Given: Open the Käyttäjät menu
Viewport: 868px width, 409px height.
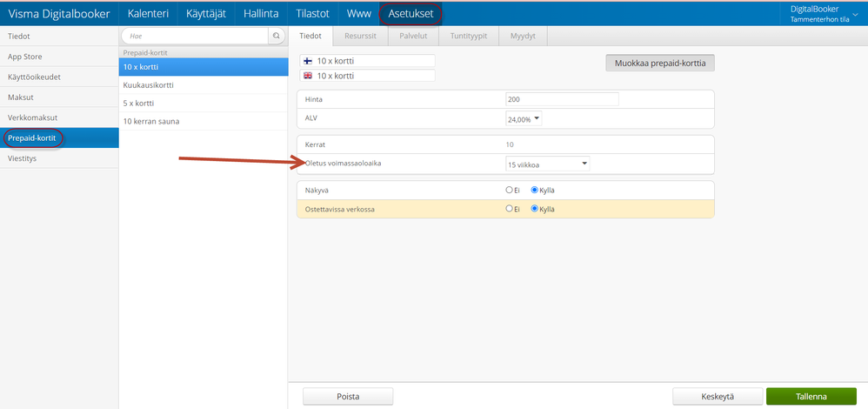Looking at the screenshot, I should coord(205,13).
